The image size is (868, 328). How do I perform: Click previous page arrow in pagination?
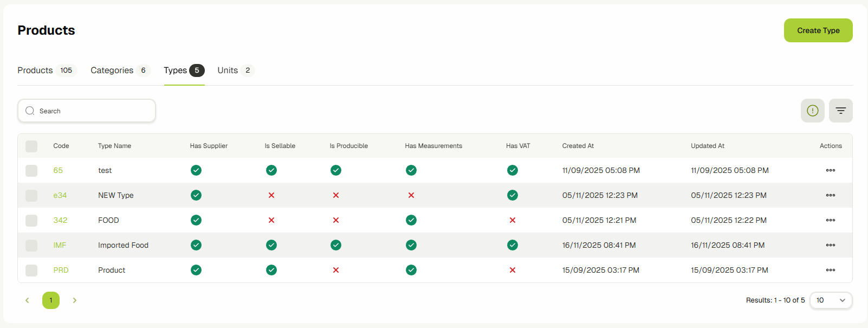point(27,300)
